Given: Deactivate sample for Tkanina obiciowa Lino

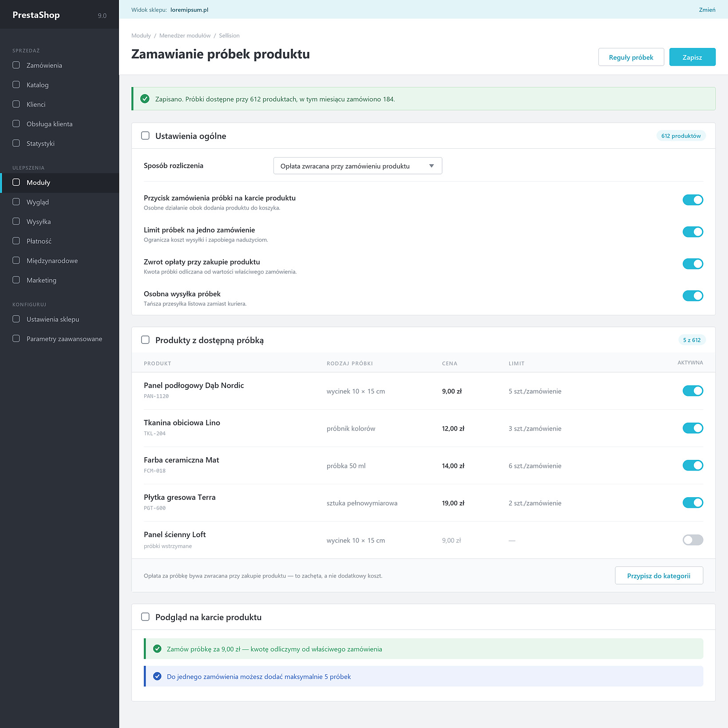Looking at the screenshot, I should [692, 428].
